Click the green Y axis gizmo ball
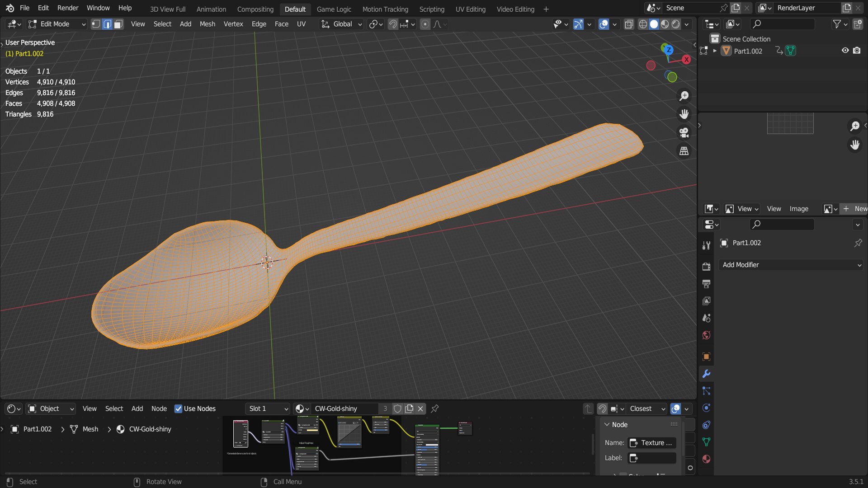The width and height of the screenshot is (868, 488). tap(672, 77)
